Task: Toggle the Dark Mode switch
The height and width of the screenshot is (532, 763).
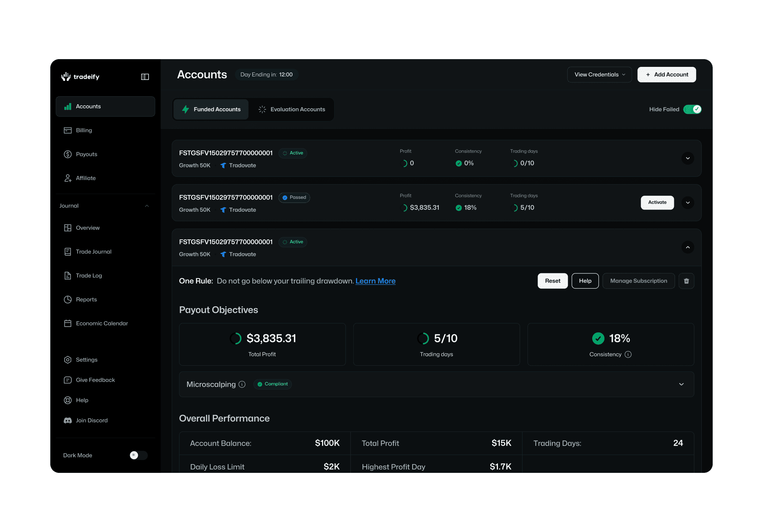Action: point(138,455)
